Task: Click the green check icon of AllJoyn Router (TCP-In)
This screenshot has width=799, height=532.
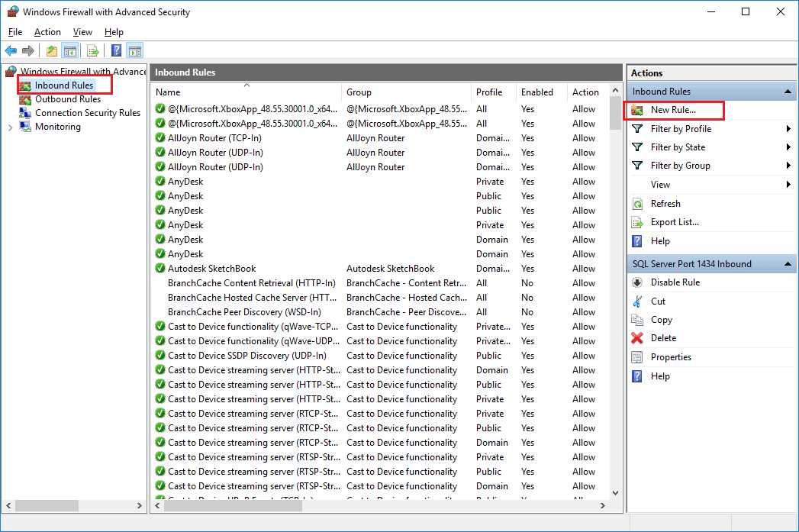Action: pos(160,137)
